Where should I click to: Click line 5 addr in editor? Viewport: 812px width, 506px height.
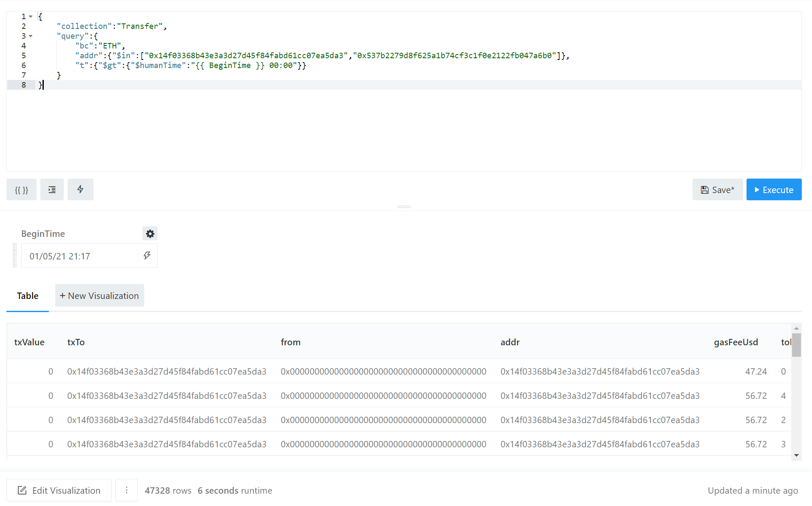322,56
